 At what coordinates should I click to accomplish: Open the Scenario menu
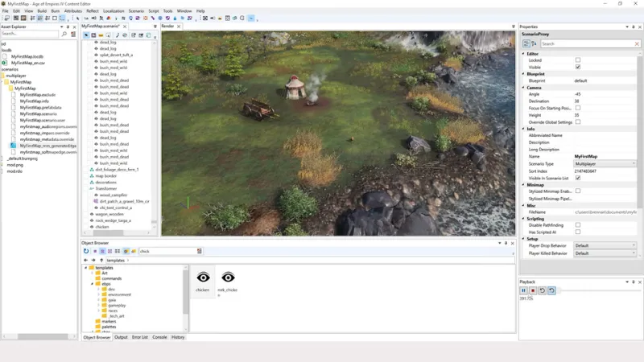pos(136,11)
